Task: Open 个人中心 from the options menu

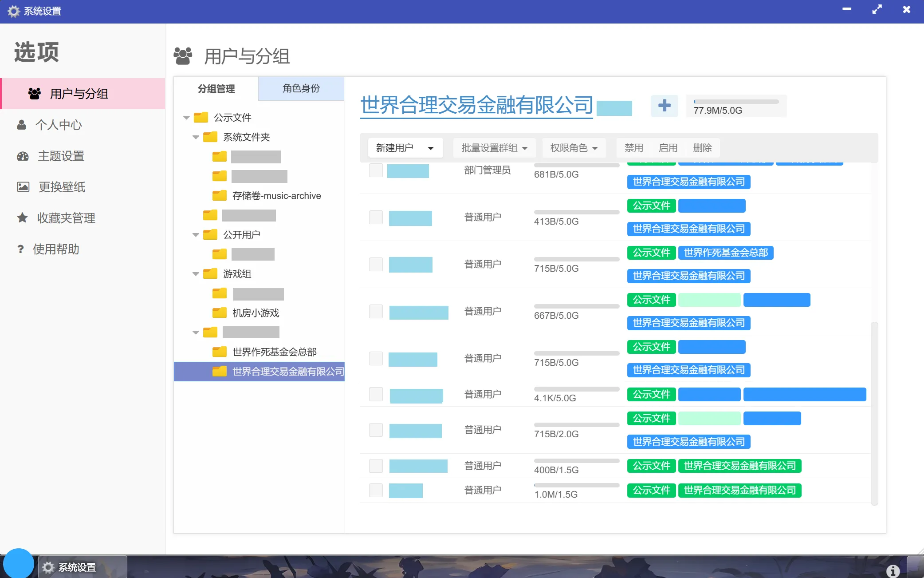Action: [x=83, y=125]
